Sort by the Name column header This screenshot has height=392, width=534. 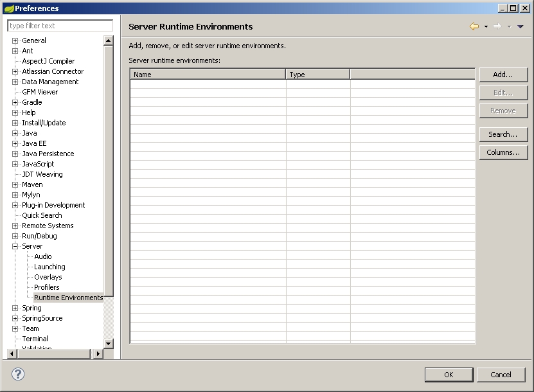(208, 75)
